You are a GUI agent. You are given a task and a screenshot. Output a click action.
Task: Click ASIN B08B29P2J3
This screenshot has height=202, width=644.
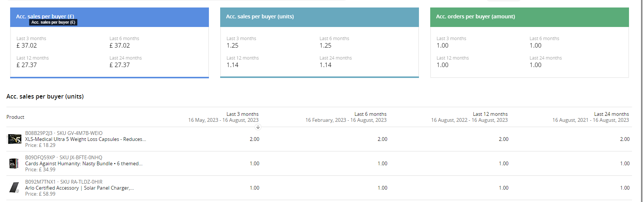39,133
